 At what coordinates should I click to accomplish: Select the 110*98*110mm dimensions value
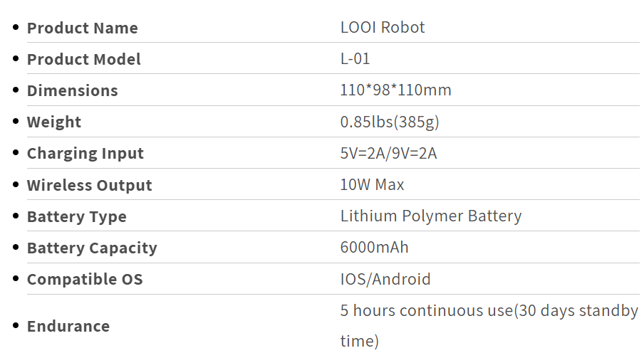(395, 90)
